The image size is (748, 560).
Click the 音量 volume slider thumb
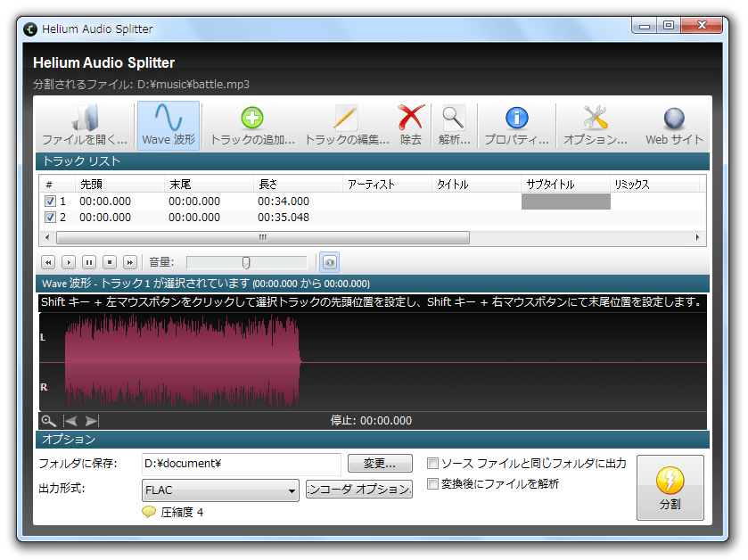coord(246,262)
